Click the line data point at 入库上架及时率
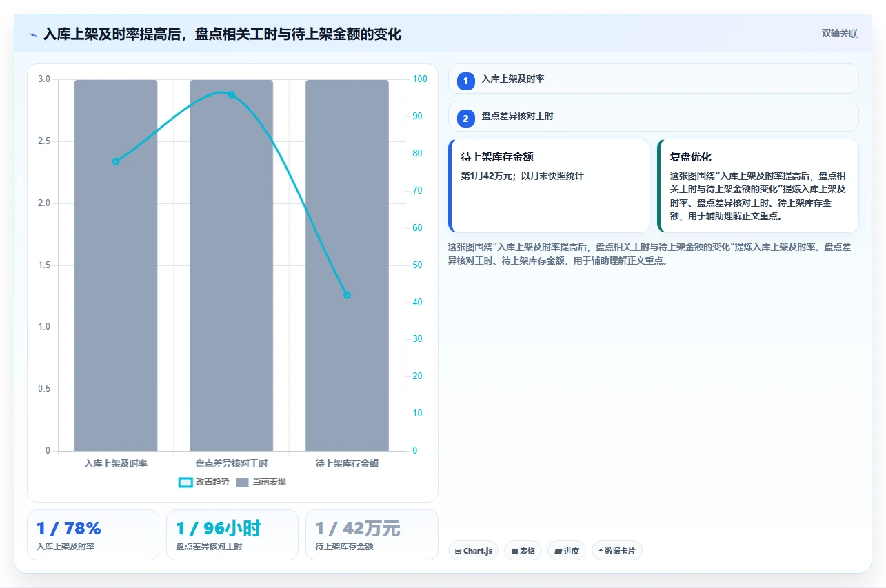This screenshot has width=886, height=588. click(x=116, y=161)
